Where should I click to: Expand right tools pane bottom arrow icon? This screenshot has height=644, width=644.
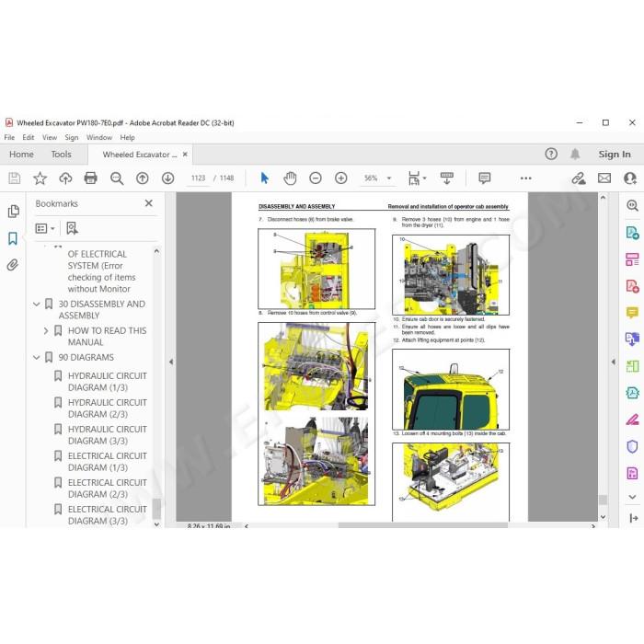pos(633,518)
